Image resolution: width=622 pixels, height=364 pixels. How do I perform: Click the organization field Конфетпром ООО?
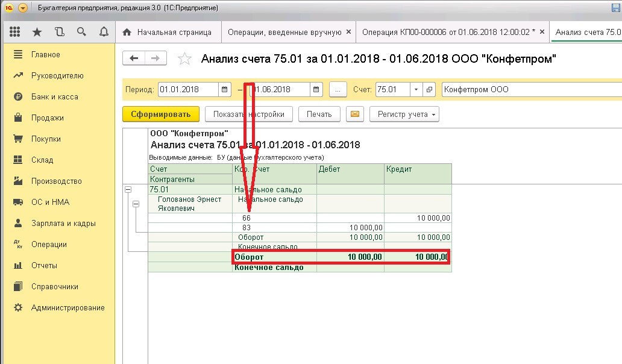pos(532,89)
